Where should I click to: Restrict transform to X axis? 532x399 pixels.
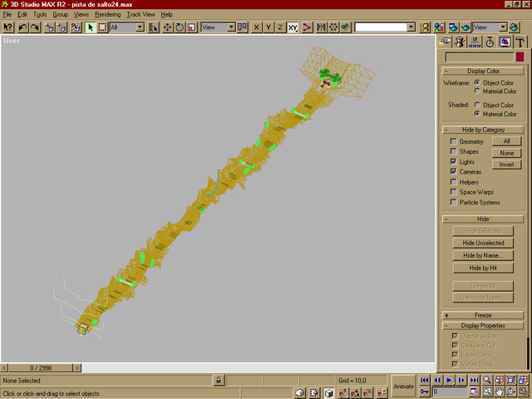[x=257, y=27]
